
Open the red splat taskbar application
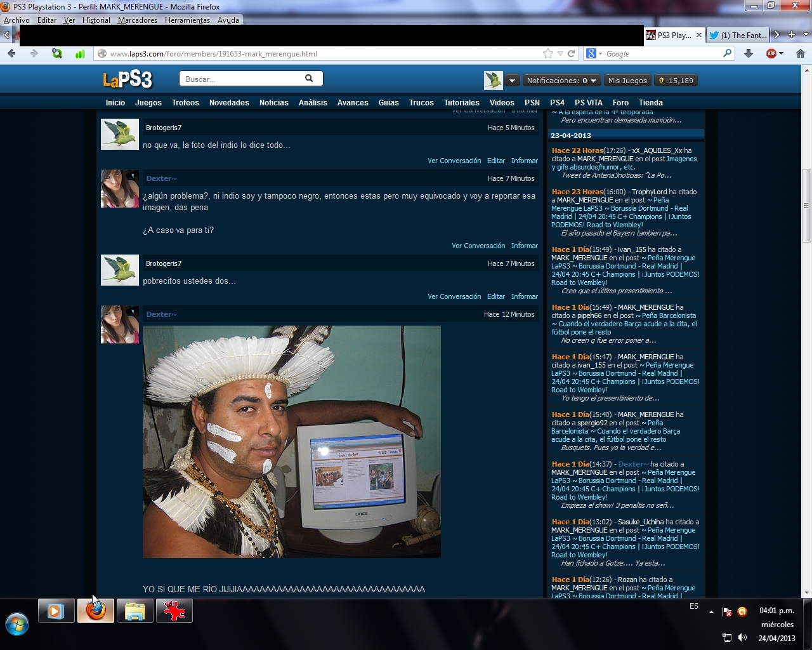click(174, 611)
